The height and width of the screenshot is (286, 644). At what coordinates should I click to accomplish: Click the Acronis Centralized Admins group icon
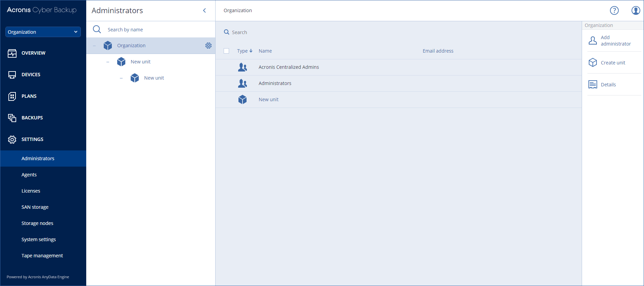pos(243,67)
